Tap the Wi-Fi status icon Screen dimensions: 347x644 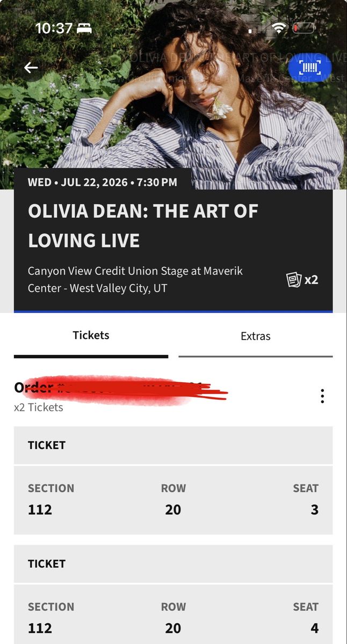pos(279,28)
